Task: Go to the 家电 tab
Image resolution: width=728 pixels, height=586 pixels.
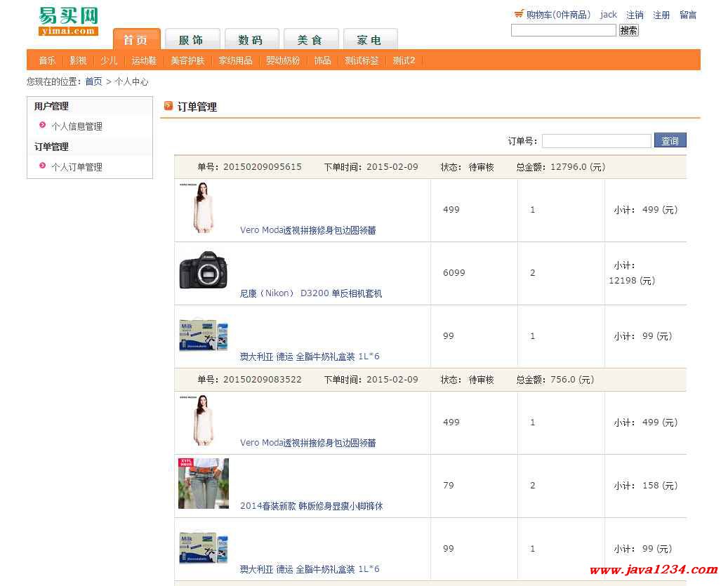Action: [x=369, y=39]
